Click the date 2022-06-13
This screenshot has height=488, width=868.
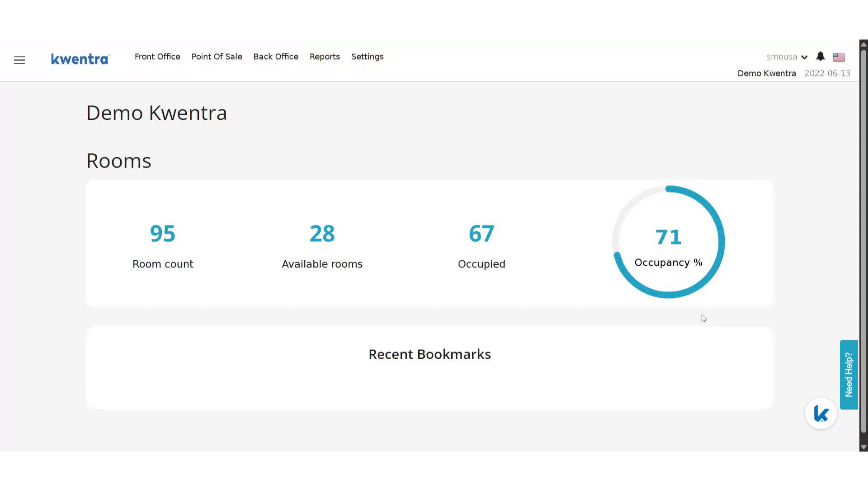(827, 73)
